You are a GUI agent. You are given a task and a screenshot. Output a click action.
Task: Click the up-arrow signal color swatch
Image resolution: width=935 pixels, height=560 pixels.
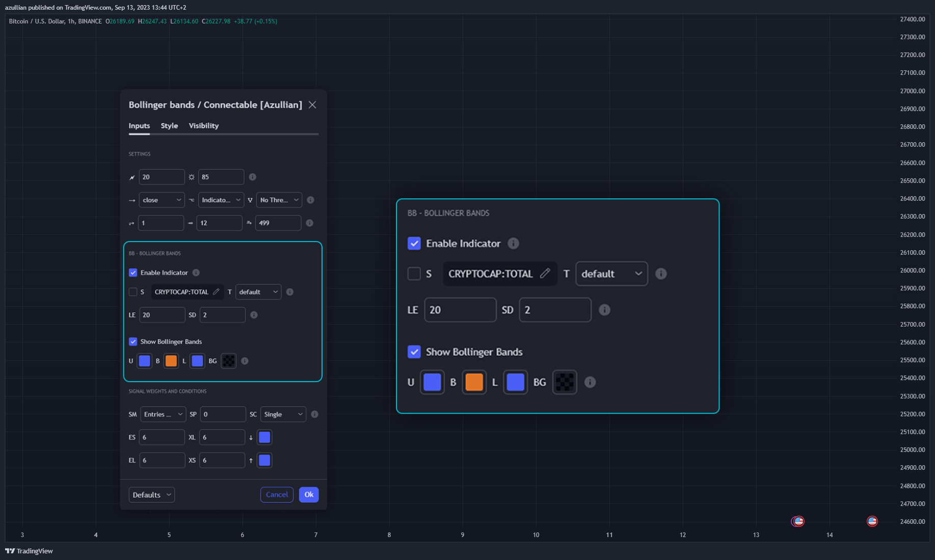pyautogui.click(x=264, y=460)
